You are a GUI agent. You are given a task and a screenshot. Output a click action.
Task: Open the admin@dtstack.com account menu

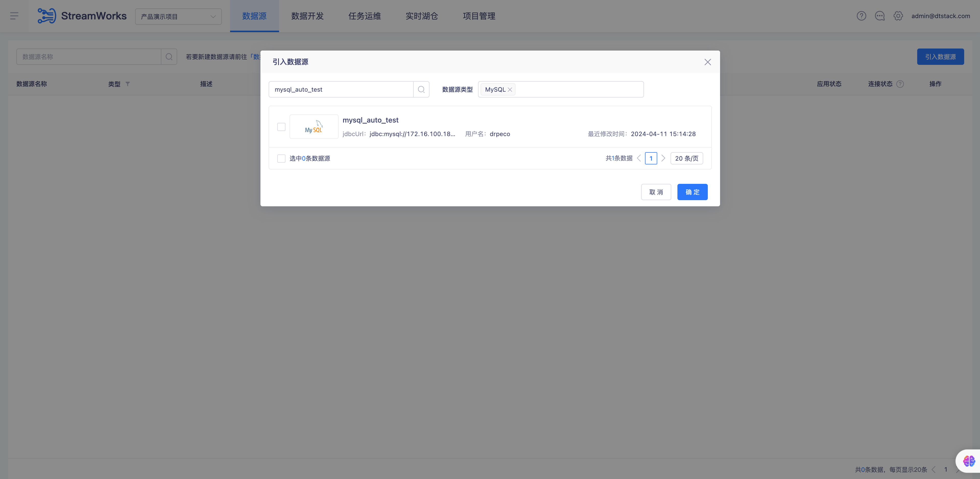(x=940, y=16)
